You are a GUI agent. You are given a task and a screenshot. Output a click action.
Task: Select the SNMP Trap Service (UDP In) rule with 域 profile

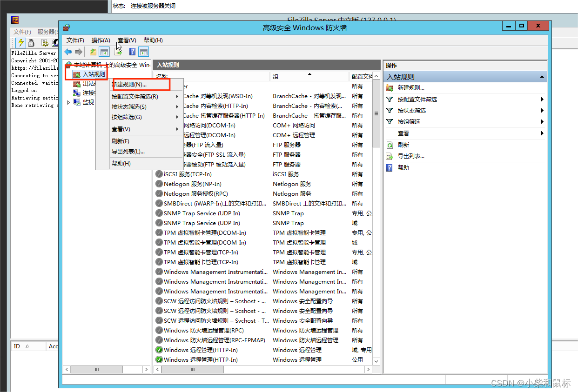click(x=264, y=223)
